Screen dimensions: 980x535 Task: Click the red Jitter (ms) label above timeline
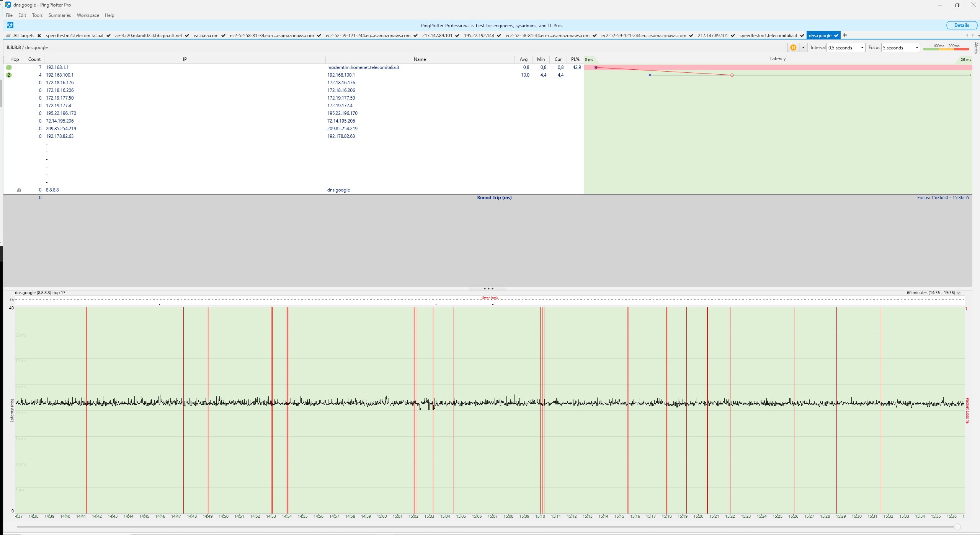point(490,298)
